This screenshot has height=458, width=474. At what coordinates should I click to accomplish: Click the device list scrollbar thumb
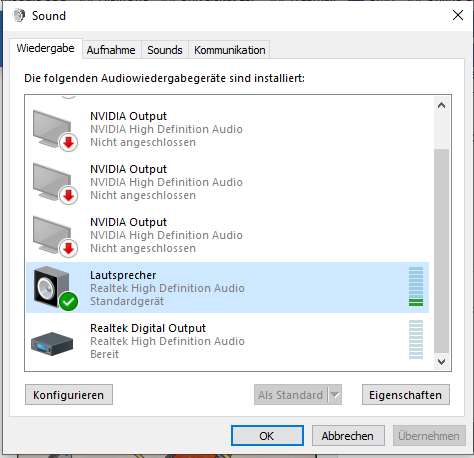(442, 251)
